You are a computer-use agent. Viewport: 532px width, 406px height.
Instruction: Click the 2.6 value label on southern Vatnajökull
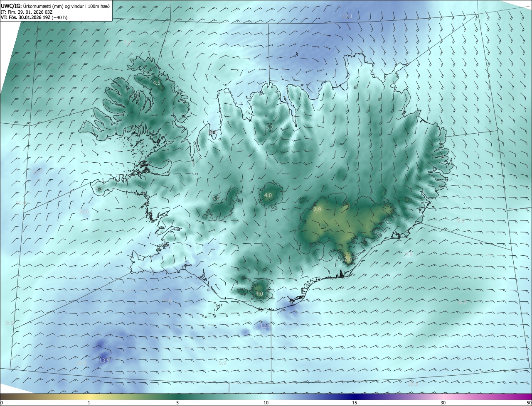348,259
